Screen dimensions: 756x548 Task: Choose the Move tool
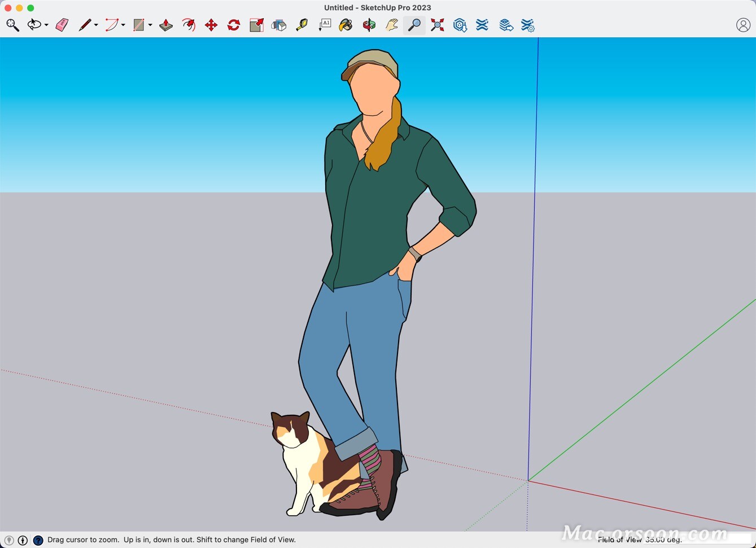tap(211, 25)
